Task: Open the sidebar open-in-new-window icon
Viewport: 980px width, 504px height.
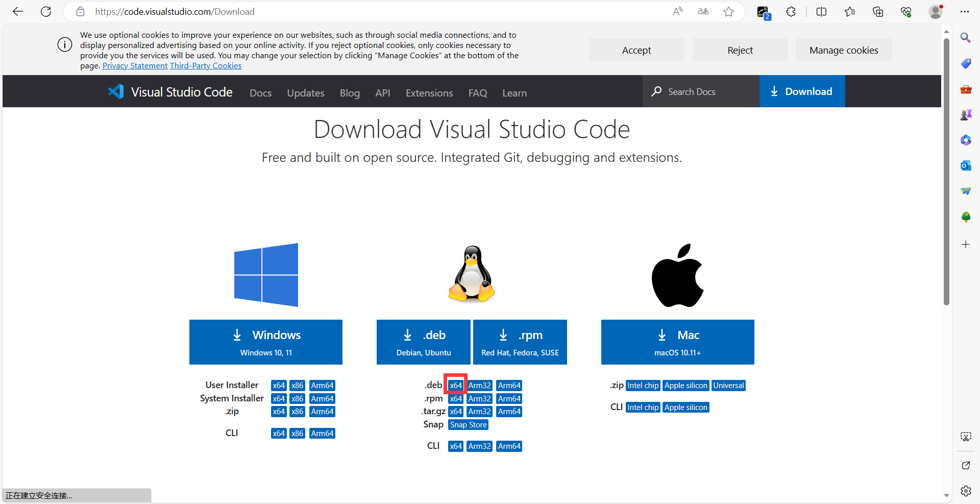Action: (966, 465)
